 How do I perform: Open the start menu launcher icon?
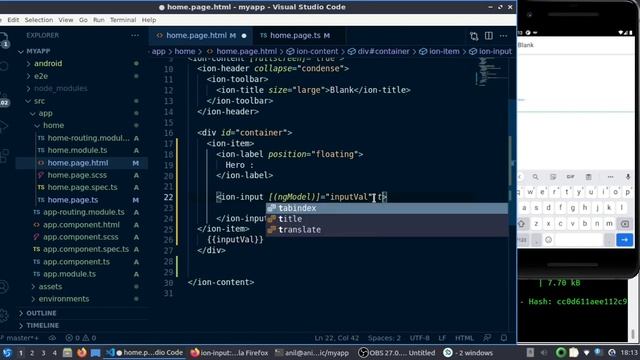pyautogui.click(x=7, y=353)
